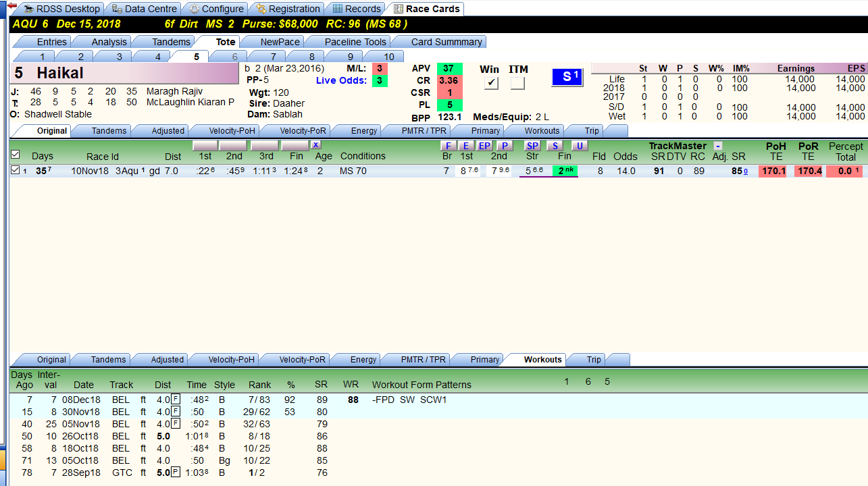
Task: Toggle the select-all checkbox in column header
Action: click(16, 155)
